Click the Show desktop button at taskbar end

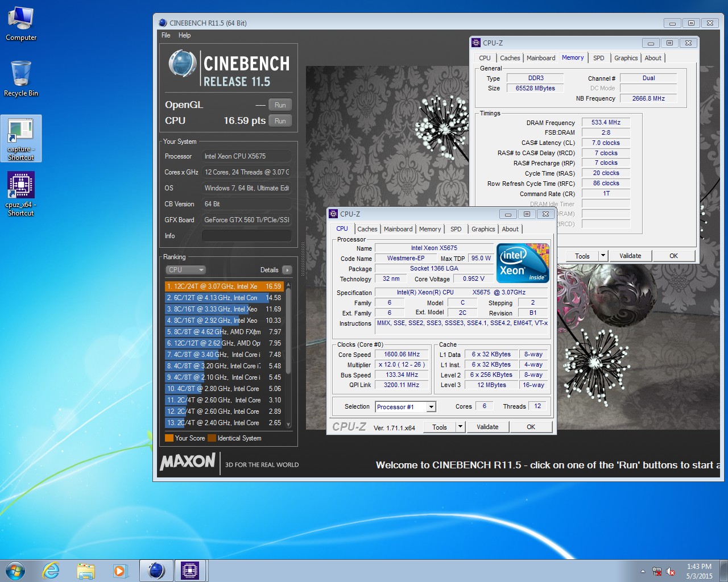[x=724, y=571]
